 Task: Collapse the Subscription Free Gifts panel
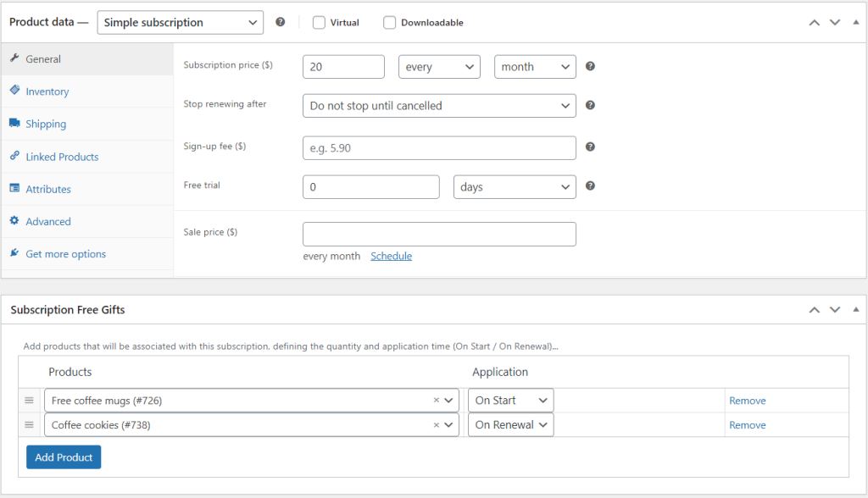[856, 310]
